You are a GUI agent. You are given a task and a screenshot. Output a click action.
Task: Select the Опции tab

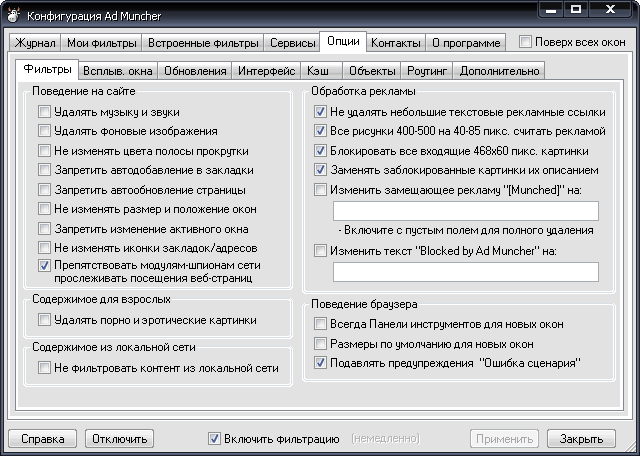[343, 41]
